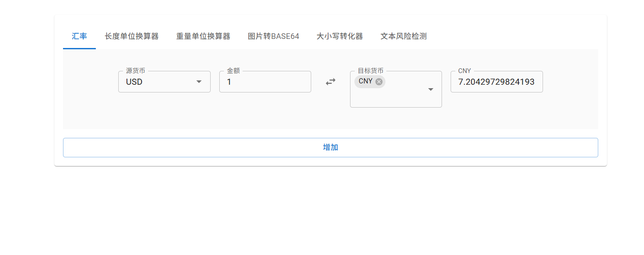The image size is (644, 255).
Task: Open the 长度单位换算器 tab
Action: coord(132,36)
